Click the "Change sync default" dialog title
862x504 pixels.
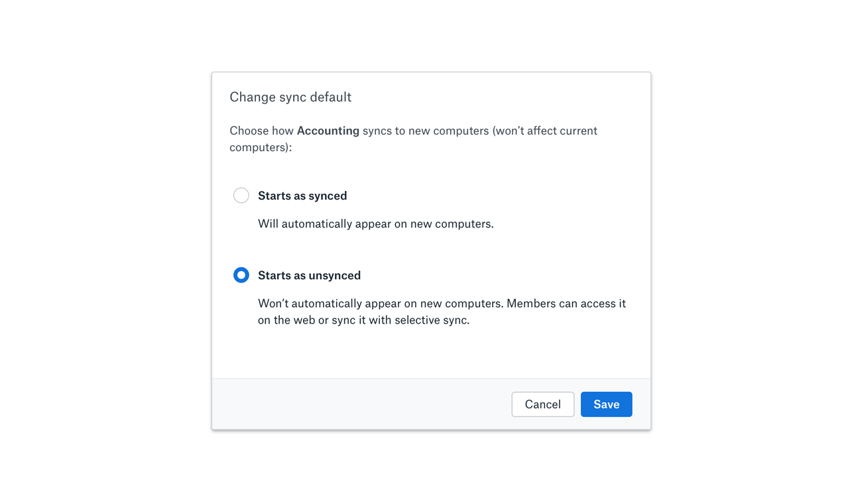290,97
